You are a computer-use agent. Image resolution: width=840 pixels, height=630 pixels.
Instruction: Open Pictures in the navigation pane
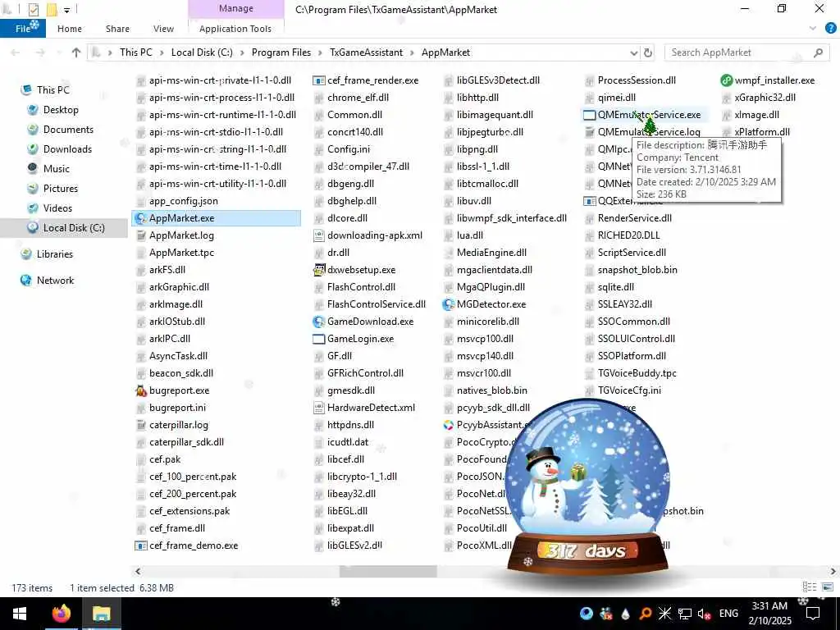[60, 189]
